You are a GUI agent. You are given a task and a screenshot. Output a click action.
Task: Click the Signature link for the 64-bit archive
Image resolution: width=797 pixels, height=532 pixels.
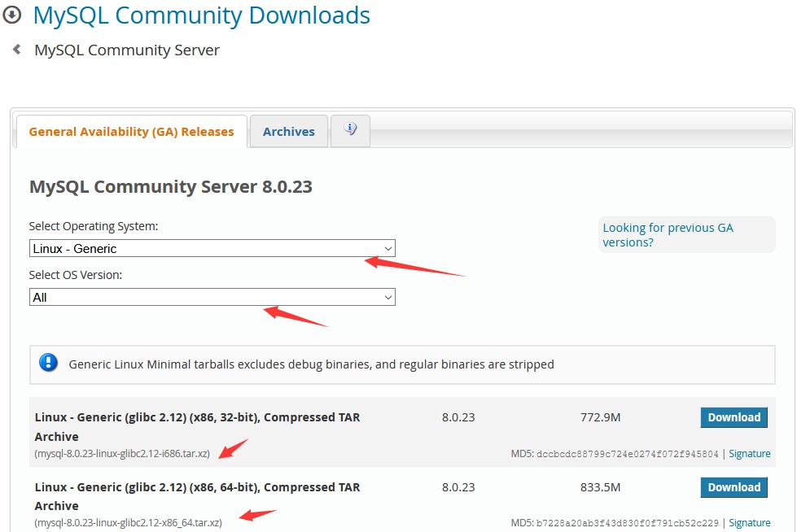point(749,522)
